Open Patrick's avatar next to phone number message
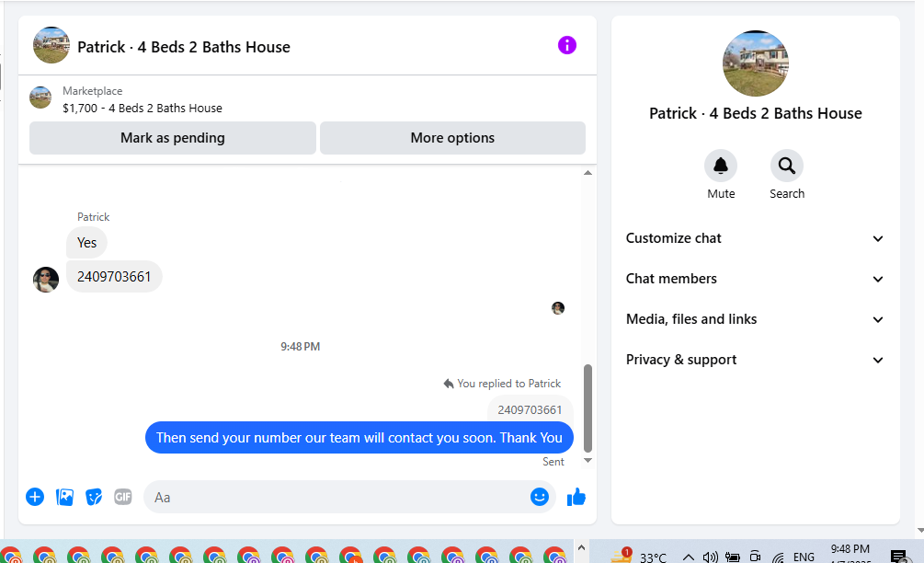 (45, 280)
